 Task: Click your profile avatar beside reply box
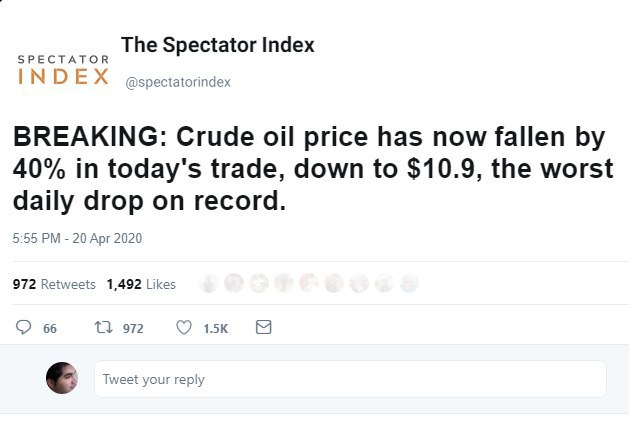tap(62, 378)
